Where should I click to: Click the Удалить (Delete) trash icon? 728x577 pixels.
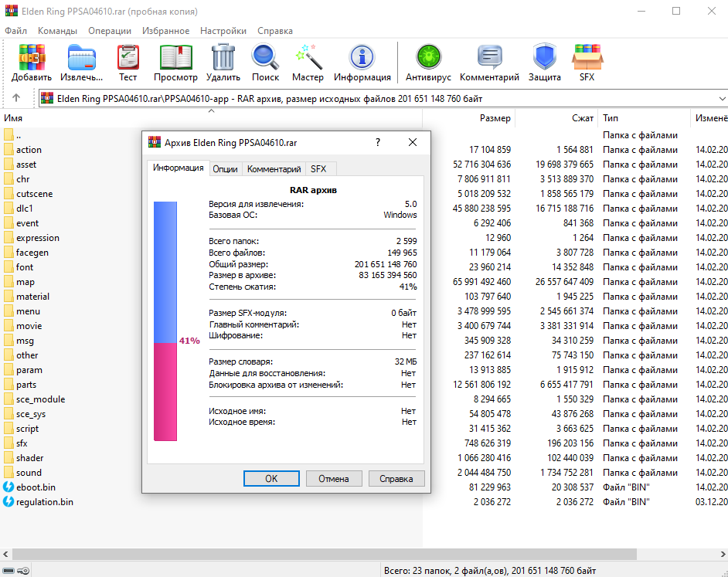click(x=223, y=63)
